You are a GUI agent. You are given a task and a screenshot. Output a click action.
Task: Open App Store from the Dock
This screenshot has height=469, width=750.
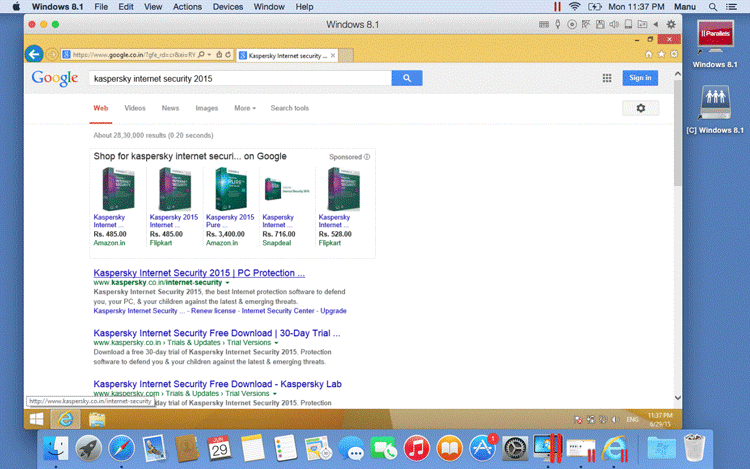pyautogui.click(x=482, y=448)
